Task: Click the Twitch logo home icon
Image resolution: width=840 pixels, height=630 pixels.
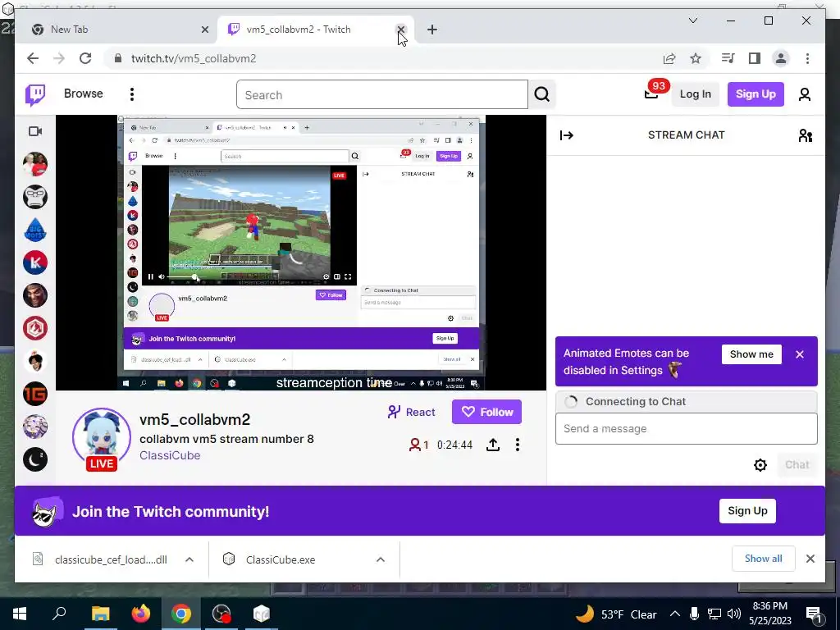Action: [x=35, y=95]
